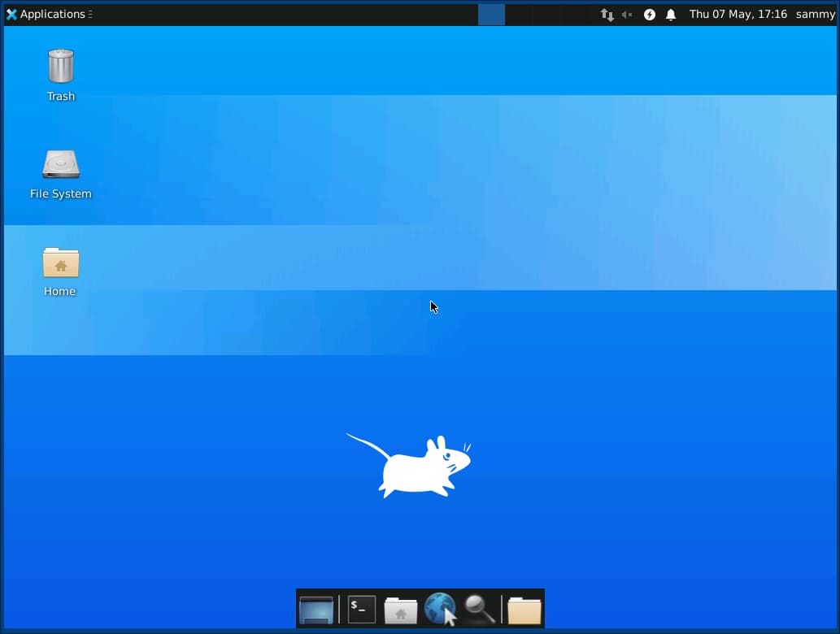Open the File Manager home dock icon
This screenshot has width=840, height=634.
point(400,610)
